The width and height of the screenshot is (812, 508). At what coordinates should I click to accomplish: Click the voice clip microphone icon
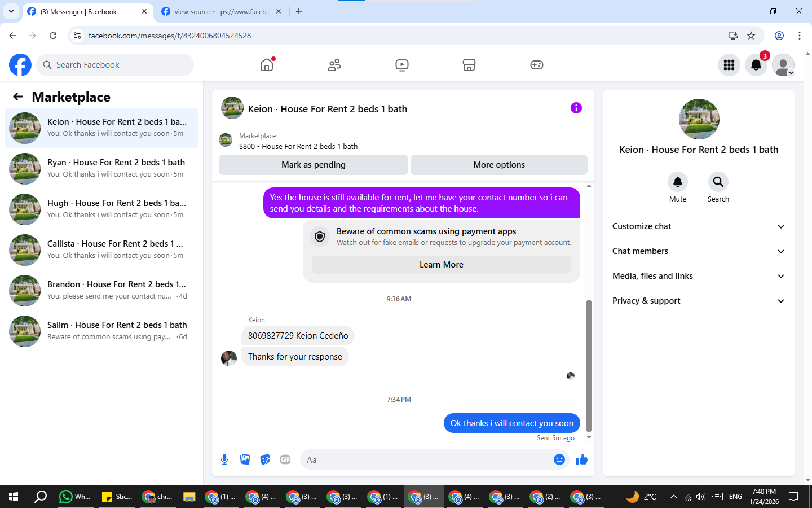224,459
